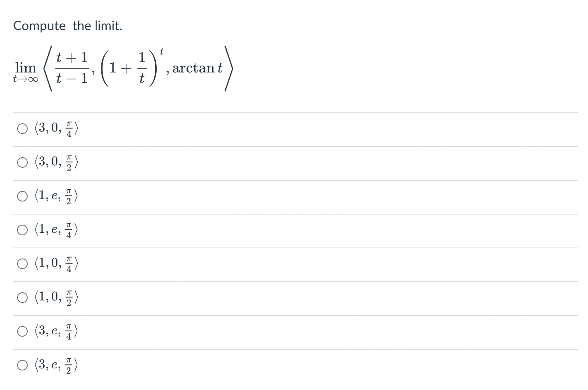Click the limit expression formula
588x390 pixels.
[x=122, y=68]
